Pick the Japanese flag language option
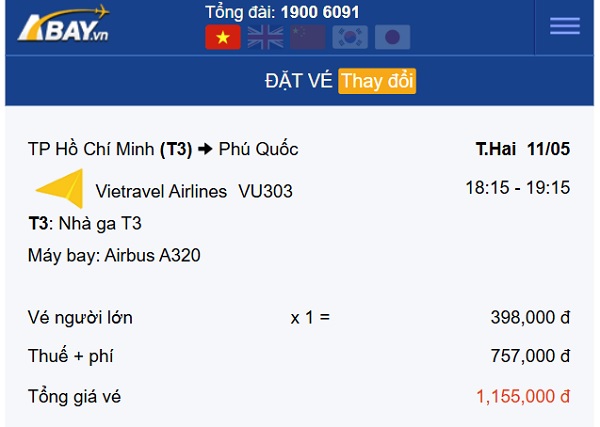Image resolution: width=600 pixels, height=427 pixels. [x=393, y=38]
